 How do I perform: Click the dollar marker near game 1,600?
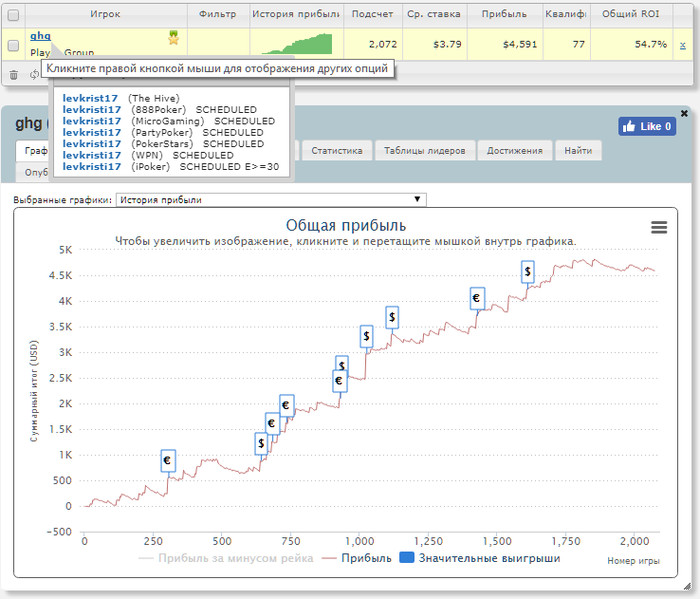[527, 271]
